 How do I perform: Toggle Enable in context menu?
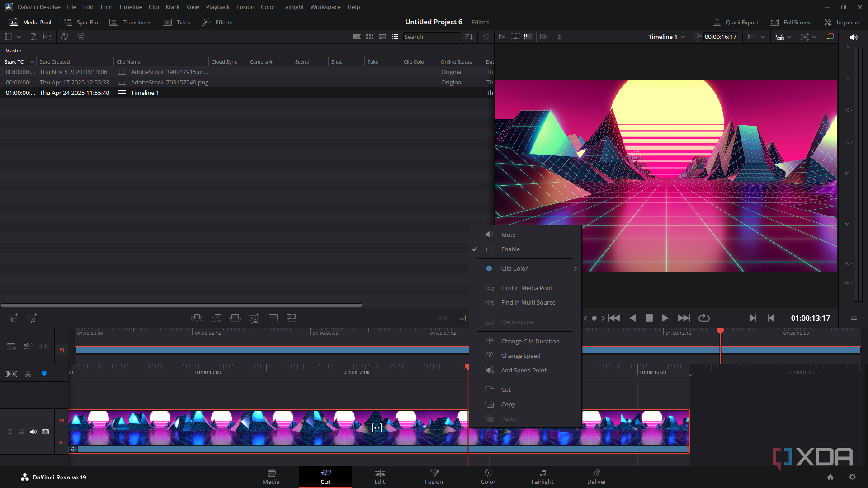pos(510,249)
